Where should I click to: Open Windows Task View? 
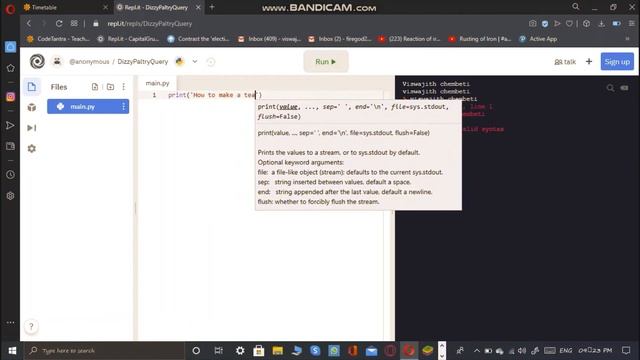[219, 351]
